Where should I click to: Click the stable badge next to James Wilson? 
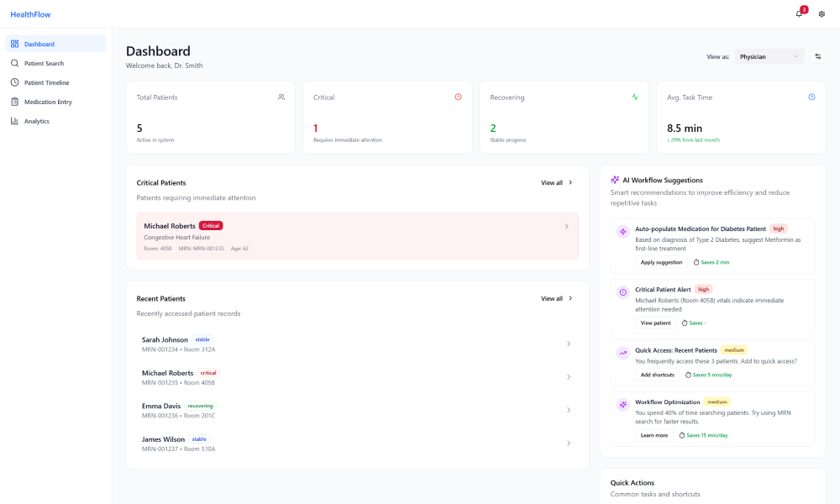(199, 439)
